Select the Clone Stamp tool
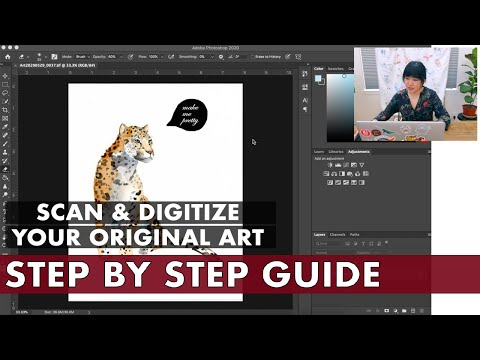Viewport: 480px width, 360px height. 5,152
